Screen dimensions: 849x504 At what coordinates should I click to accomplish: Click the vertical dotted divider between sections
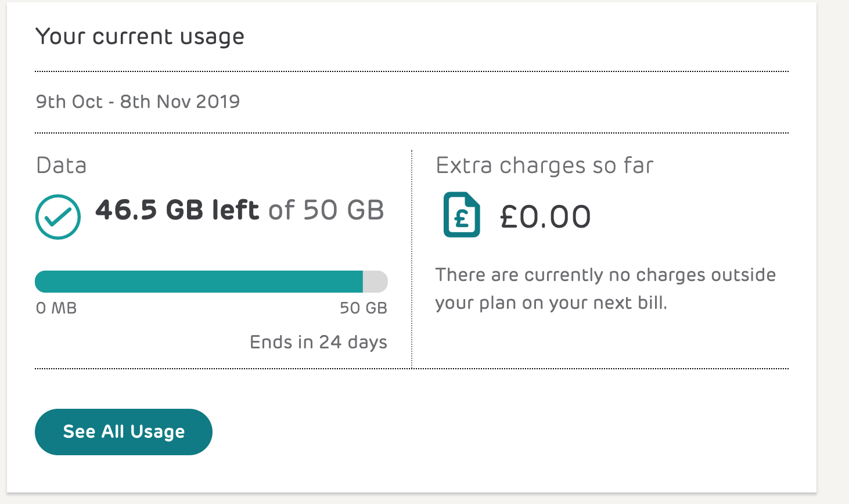(x=412, y=258)
